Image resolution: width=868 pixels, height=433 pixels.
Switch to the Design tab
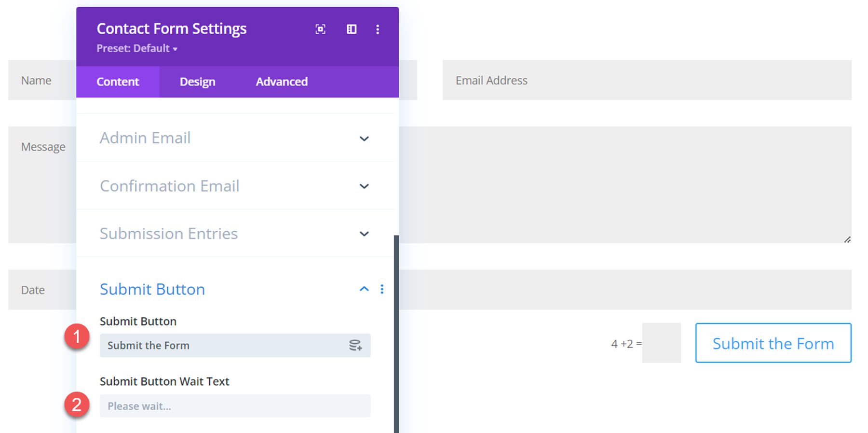(197, 82)
